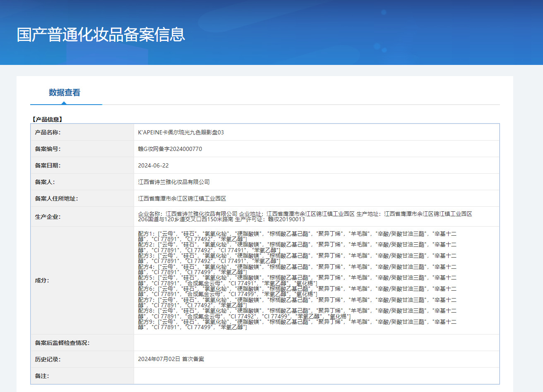The height and width of the screenshot is (392, 543).
Task: Click the production license number 赣妆20190013
Action: point(286,219)
